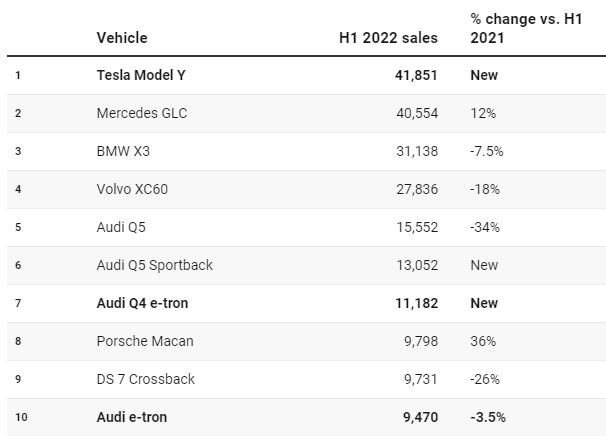Select the Mercedes GLC vehicle cell
The height and width of the screenshot is (448, 606).
pyautogui.click(x=141, y=113)
